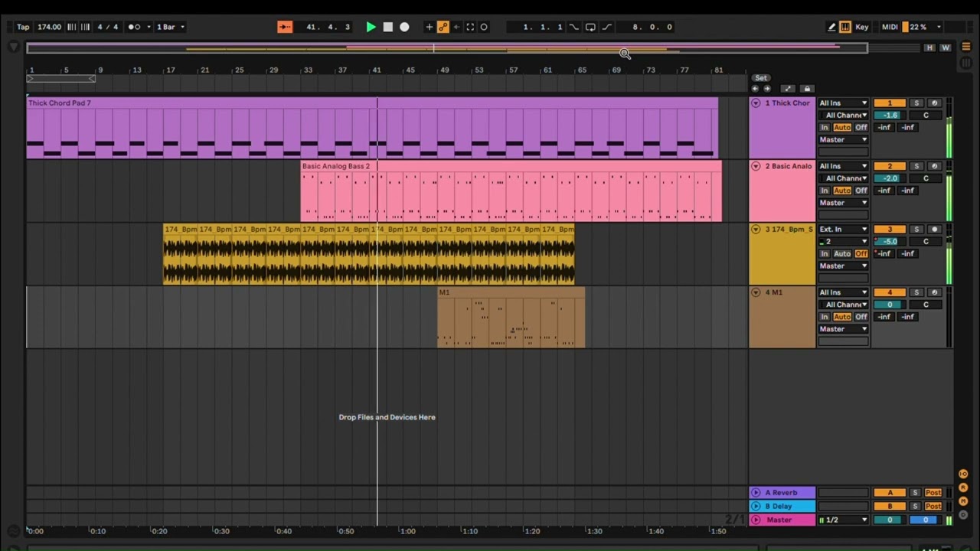The image size is (980, 551).
Task: Open track 3 Ext. In input dropdown
Action: (844, 230)
